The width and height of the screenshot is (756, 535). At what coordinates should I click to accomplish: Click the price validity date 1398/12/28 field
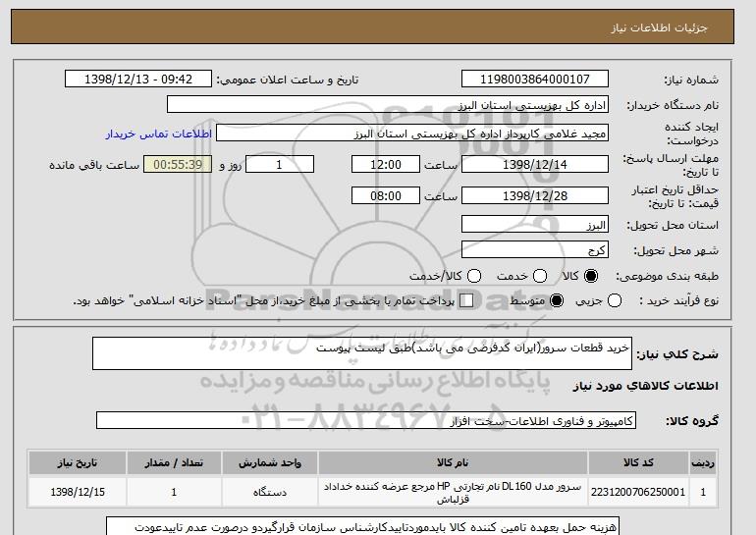click(x=535, y=195)
